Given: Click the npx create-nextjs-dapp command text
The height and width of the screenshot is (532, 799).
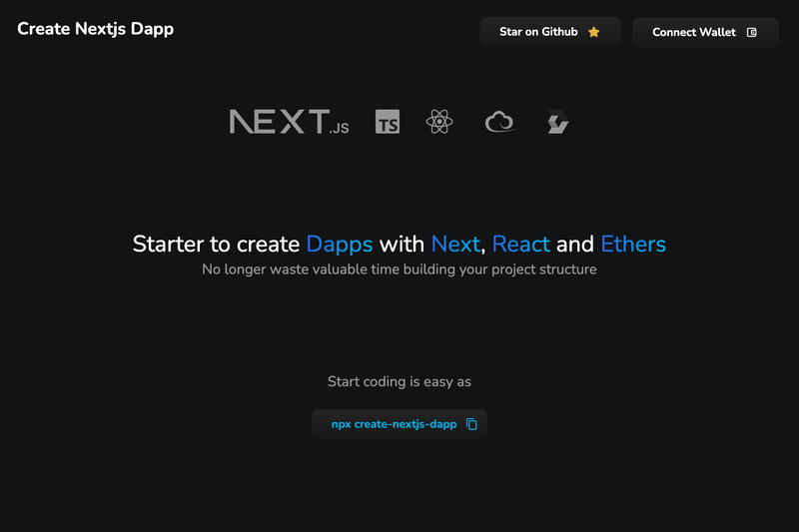Looking at the screenshot, I should 394,424.
